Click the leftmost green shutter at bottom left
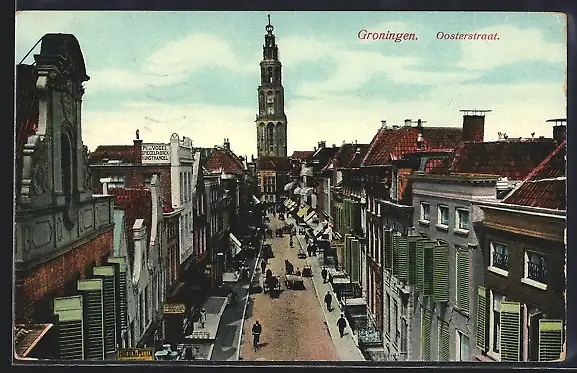The width and height of the screenshot is (577, 373). (x=69, y=327)
